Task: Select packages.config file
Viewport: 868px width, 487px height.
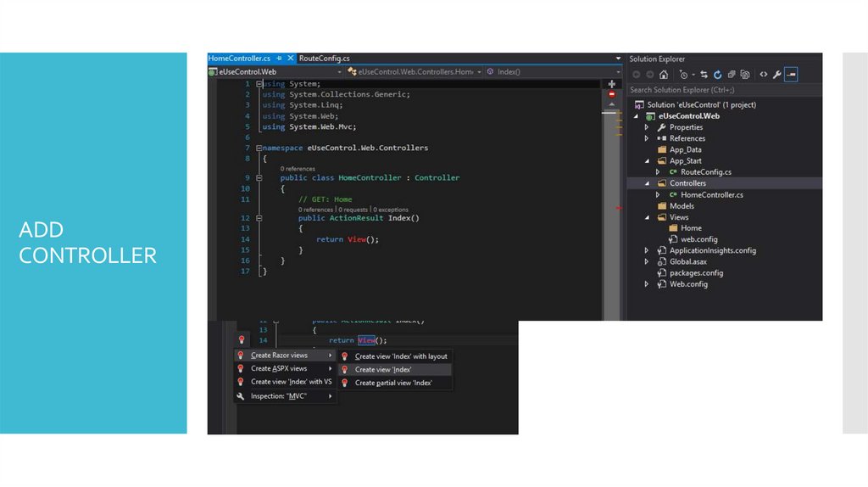Action: (x=696, y=273)
